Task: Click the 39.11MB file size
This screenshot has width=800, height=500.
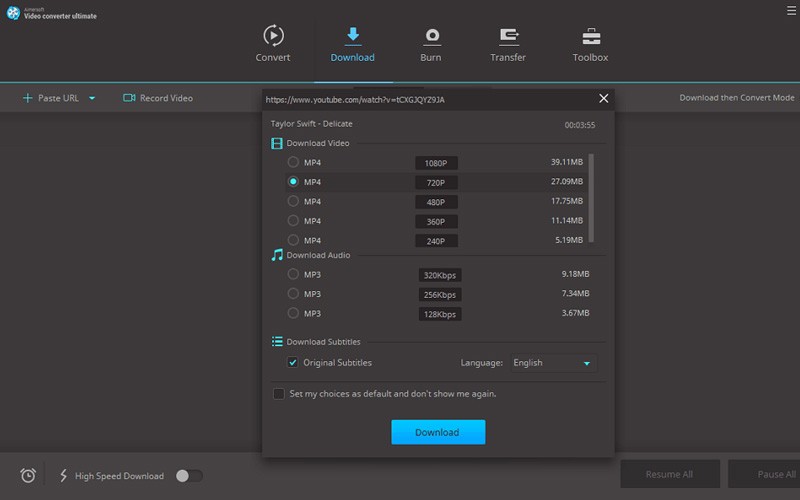Action: (566, 162)
